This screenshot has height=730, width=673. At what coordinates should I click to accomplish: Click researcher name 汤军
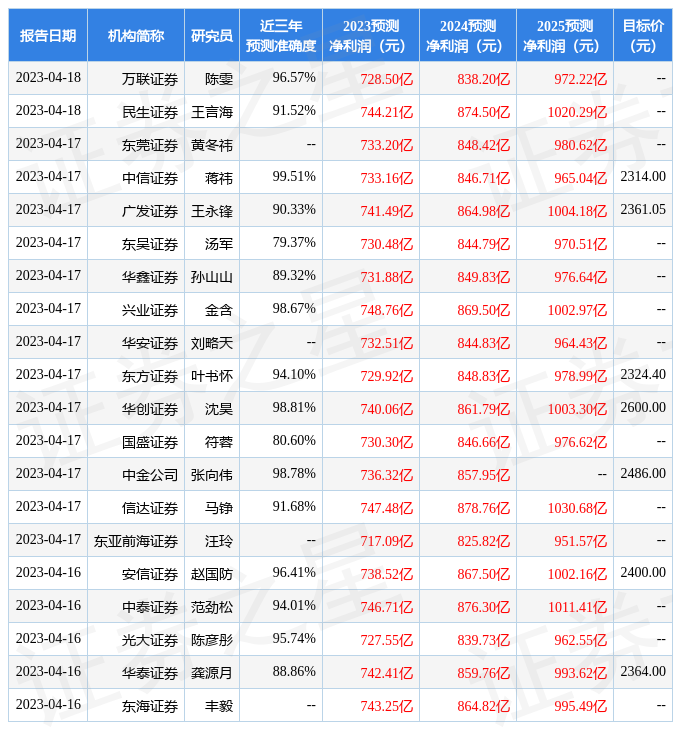tap(219, 244)
